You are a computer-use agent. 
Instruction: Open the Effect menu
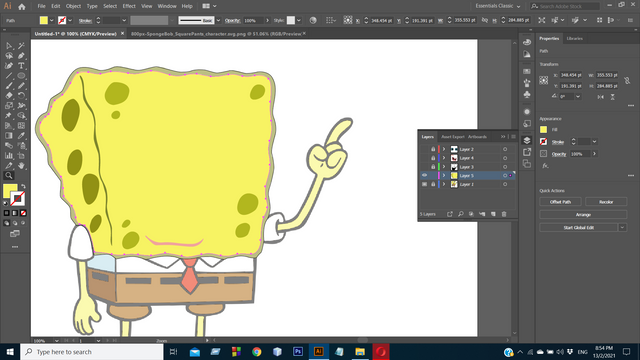[x=129, y=6]
